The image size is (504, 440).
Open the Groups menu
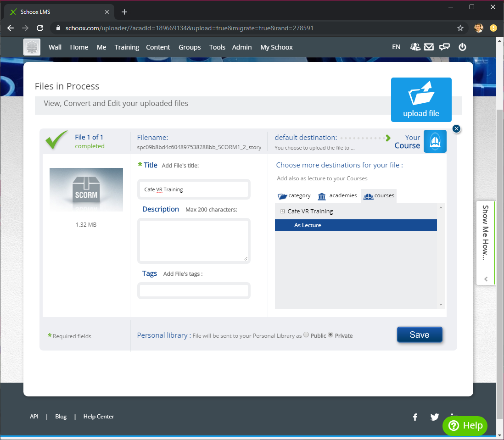[190, 47]
